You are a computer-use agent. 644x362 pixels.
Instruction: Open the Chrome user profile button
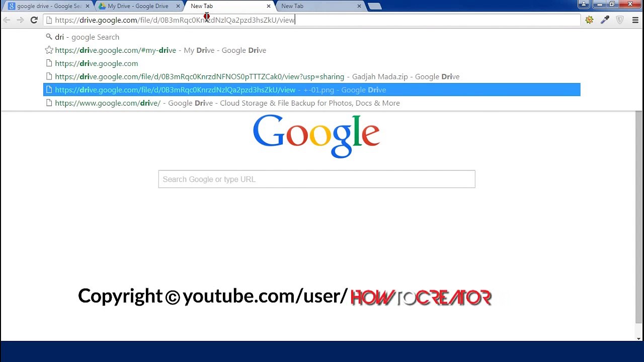(584, 5)
